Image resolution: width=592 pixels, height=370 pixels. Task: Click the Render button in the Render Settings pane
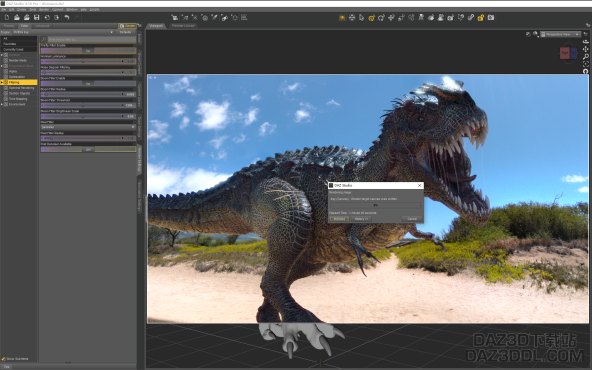(127, 26)
